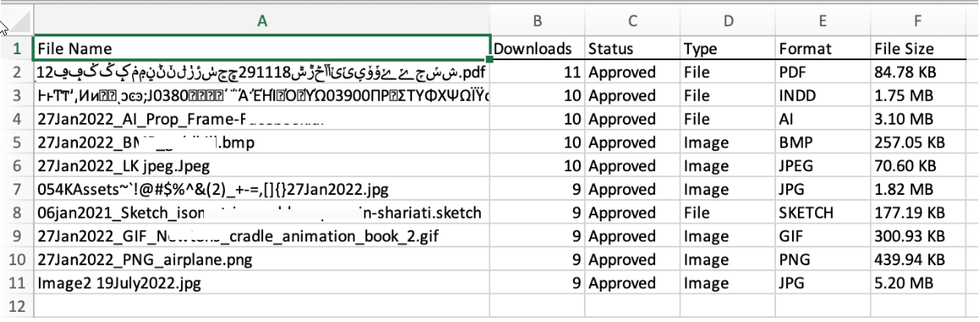The image size is (980, 322).
Task: Click the Format header cell
Action: pos(823,48)
